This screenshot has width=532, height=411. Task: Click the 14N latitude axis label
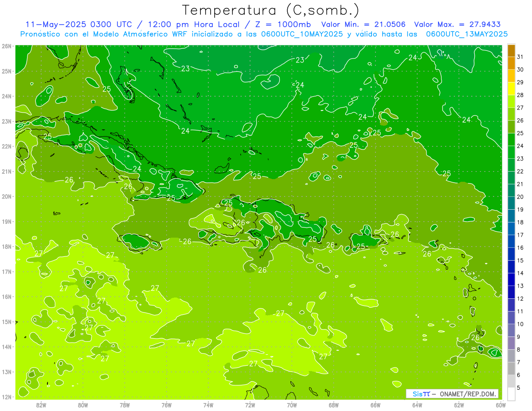pyautogui.click(x=7, y=347)
